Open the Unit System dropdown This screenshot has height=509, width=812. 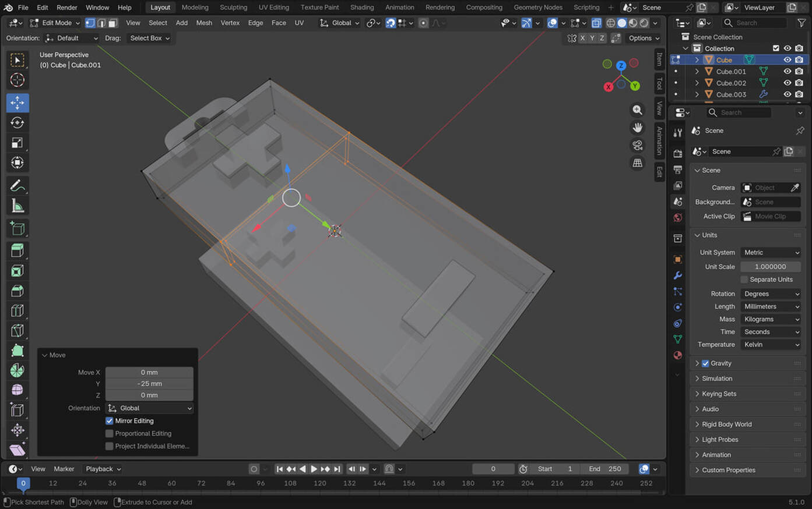point(771,252)
